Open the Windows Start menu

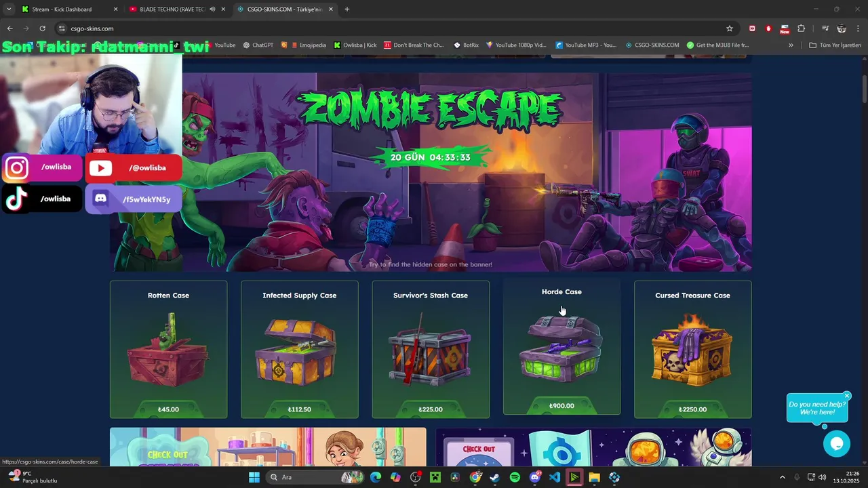tap(254, 477)
